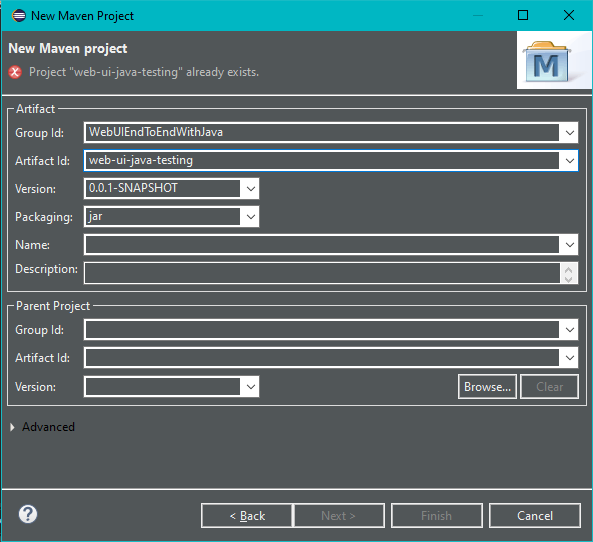593x542 pixels.
Task: Click the 'already exists' error message text
Action: [144, 72]
